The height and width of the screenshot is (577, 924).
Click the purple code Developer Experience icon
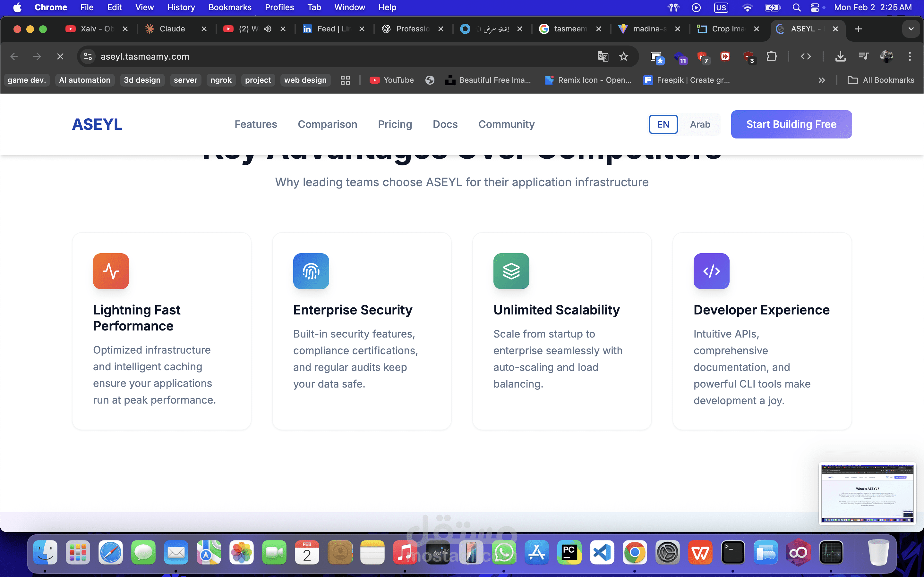tap(711, 271)
